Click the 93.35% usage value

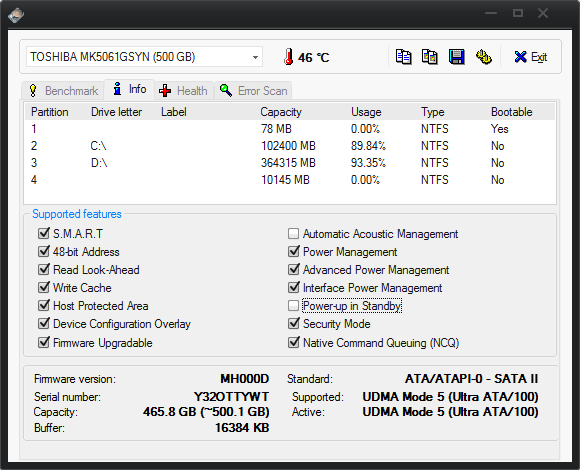(x=368, y=163)
